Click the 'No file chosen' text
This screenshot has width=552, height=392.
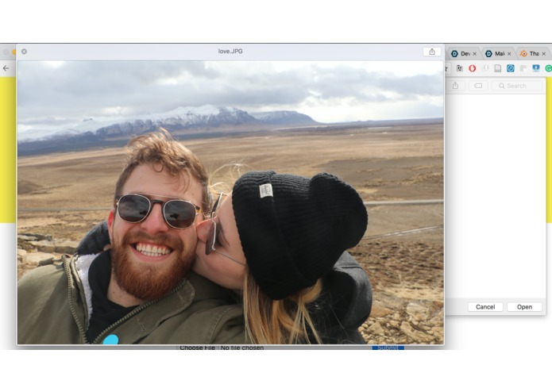242,348
